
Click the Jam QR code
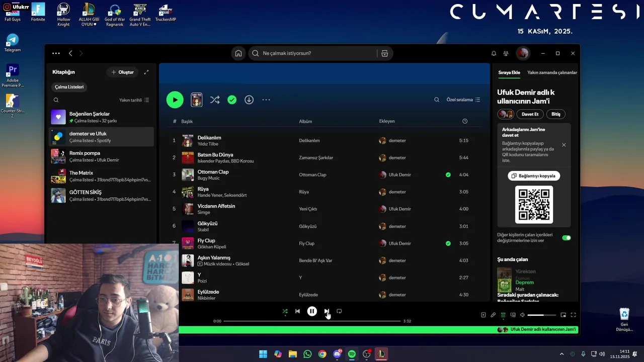534,205
